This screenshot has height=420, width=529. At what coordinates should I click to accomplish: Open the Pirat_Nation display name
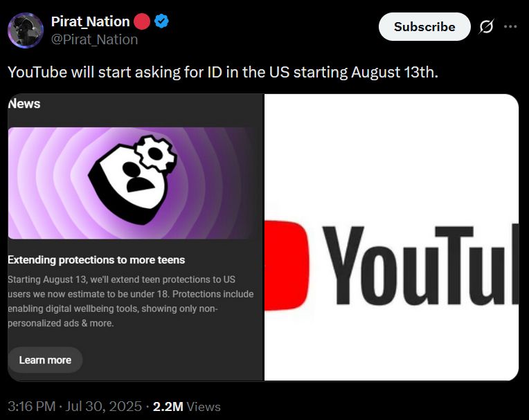tap(91, 21)
